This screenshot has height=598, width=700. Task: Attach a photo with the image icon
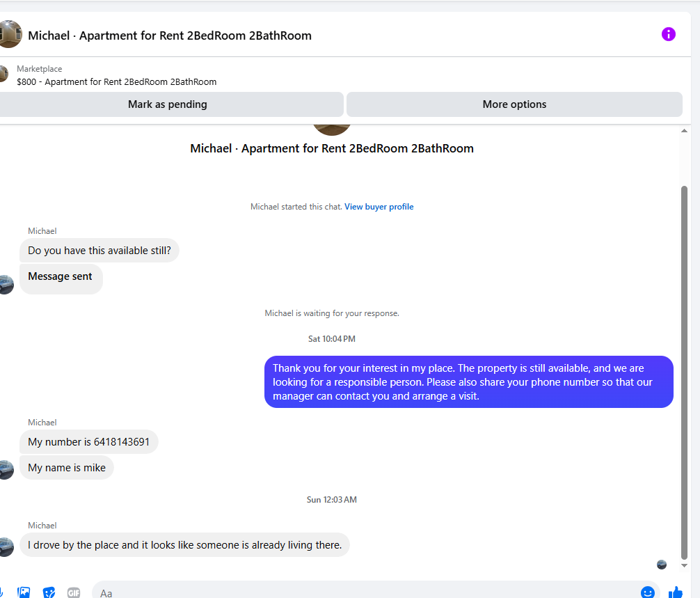[x=24, y=592]
